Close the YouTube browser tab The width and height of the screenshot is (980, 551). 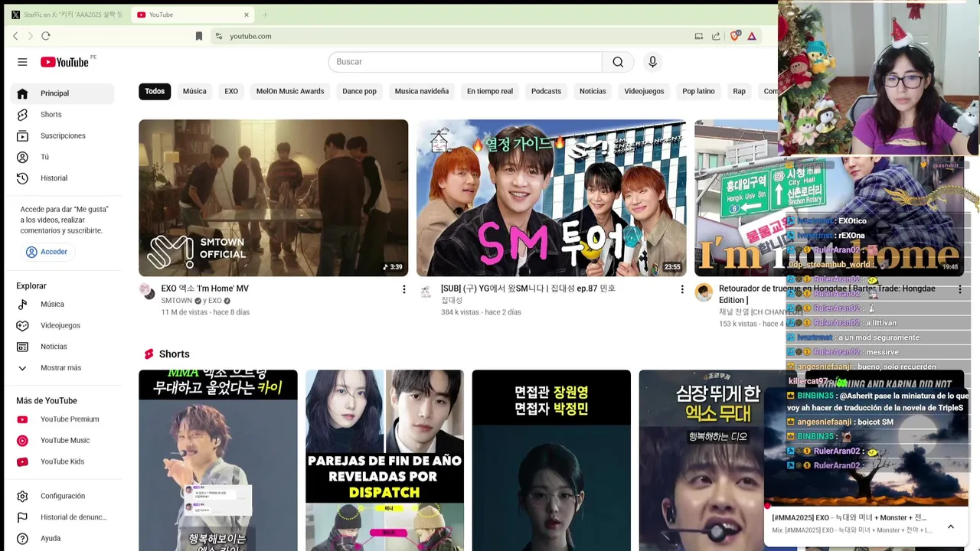(247, 15)
